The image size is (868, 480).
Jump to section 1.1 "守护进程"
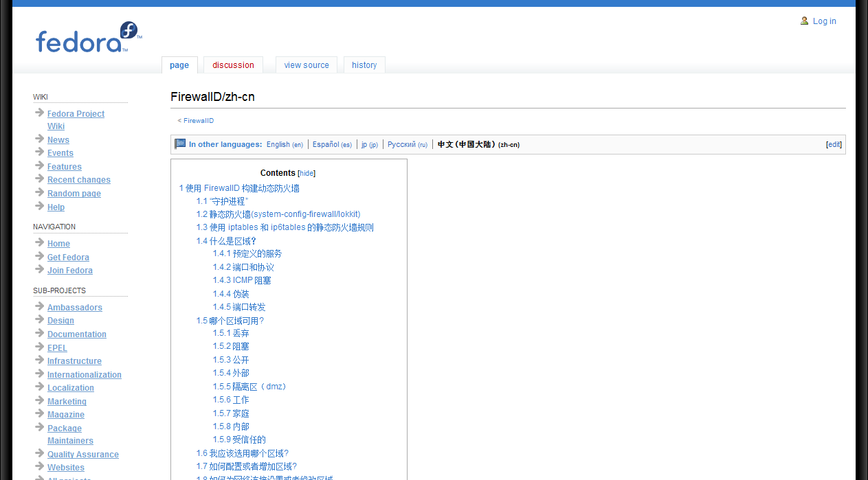tap(222, 201)
